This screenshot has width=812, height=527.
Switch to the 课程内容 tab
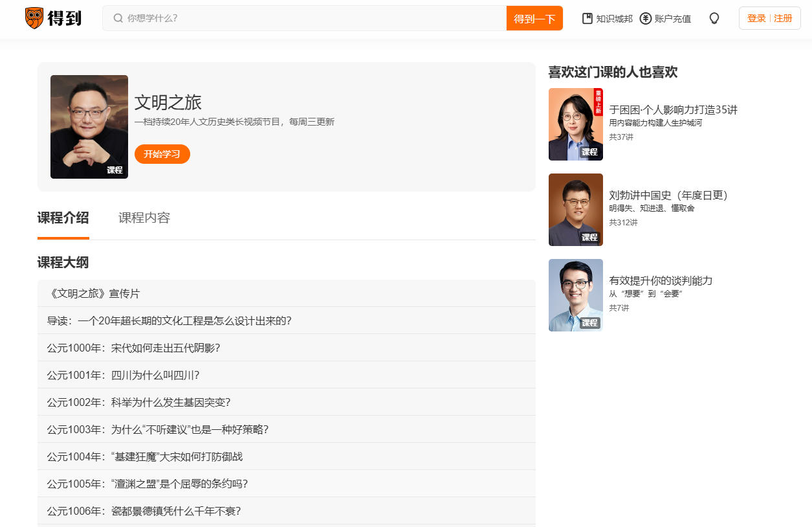[144, 218]
